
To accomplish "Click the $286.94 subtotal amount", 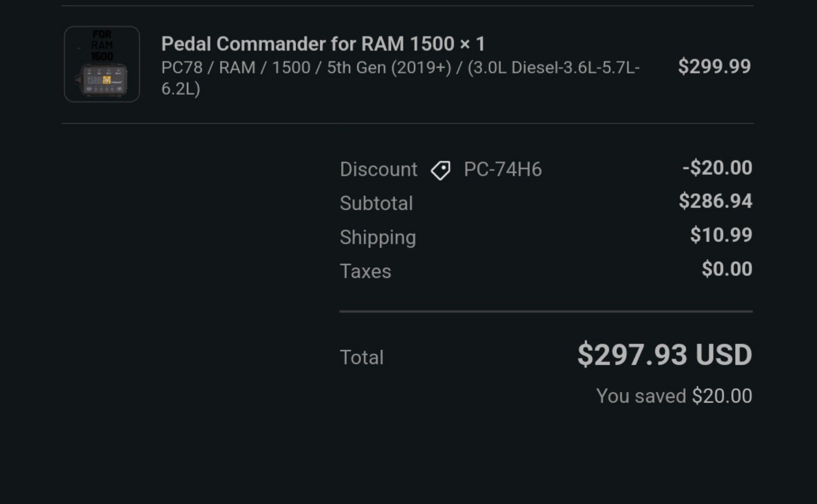I will point(715,201).
